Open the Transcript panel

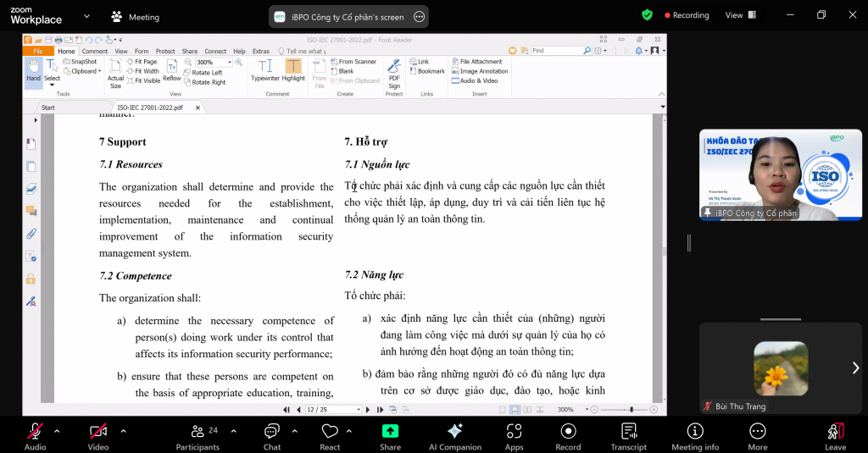point(628,435)
